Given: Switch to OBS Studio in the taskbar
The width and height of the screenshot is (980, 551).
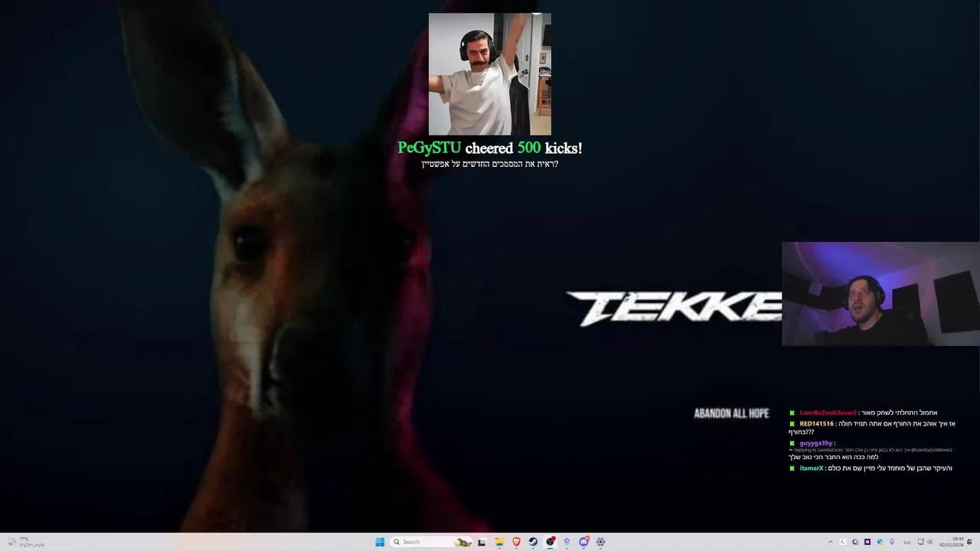Looking at the screenshot, I should tap(550, 542).
